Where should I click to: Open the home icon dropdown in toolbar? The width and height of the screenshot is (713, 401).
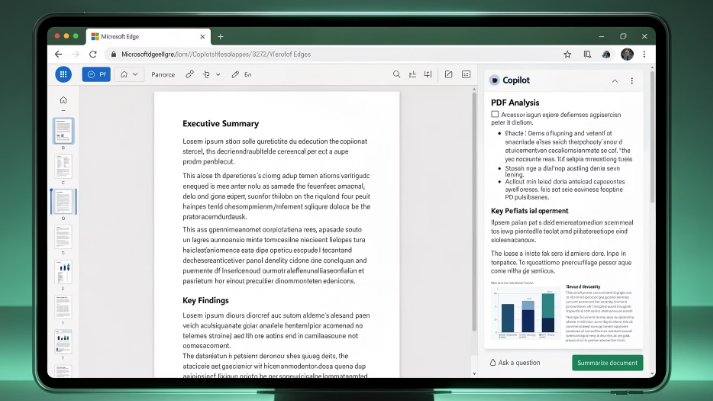pos(129,74)
